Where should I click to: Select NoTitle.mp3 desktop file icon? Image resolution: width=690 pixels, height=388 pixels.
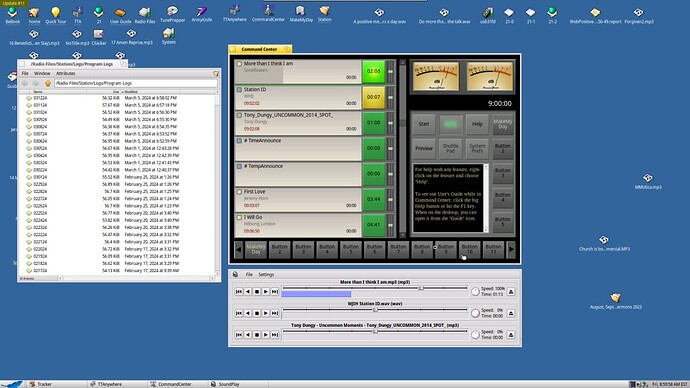pyautogui.click(x=77, y=37)
